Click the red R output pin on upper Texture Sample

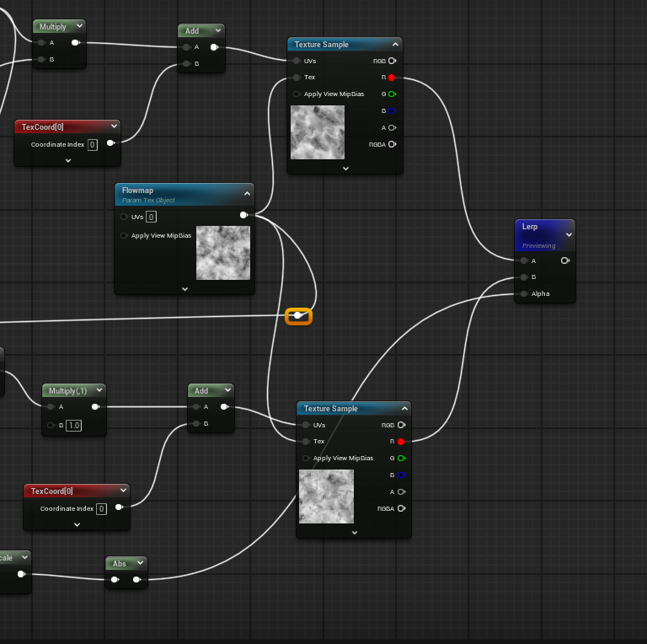(x=392, y=77)
